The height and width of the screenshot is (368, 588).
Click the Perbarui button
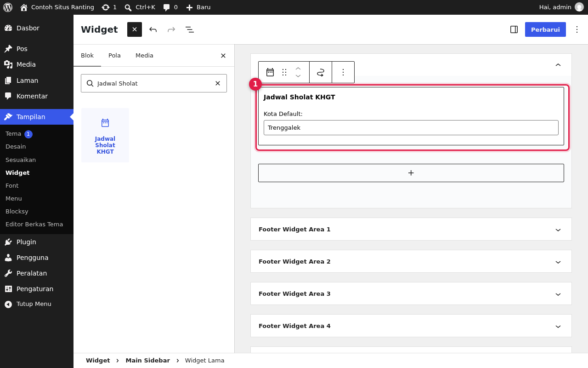(545, 29)
